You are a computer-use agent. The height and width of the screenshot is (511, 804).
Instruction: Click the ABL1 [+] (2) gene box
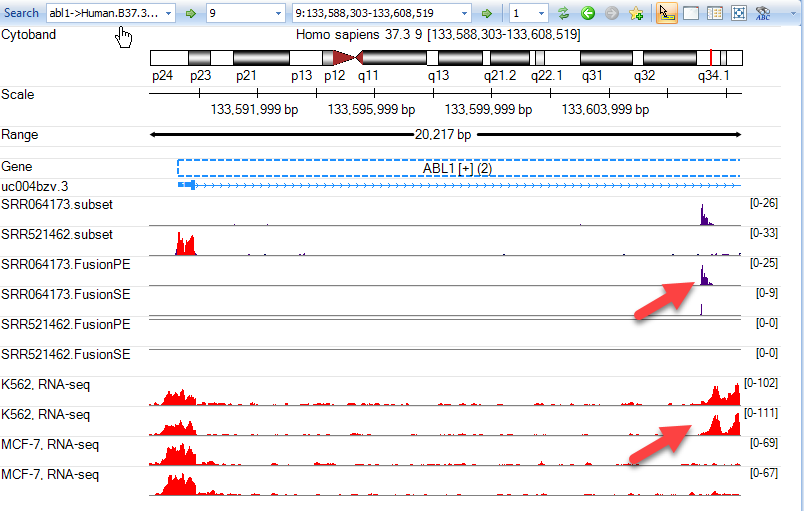tap(458, 168)
